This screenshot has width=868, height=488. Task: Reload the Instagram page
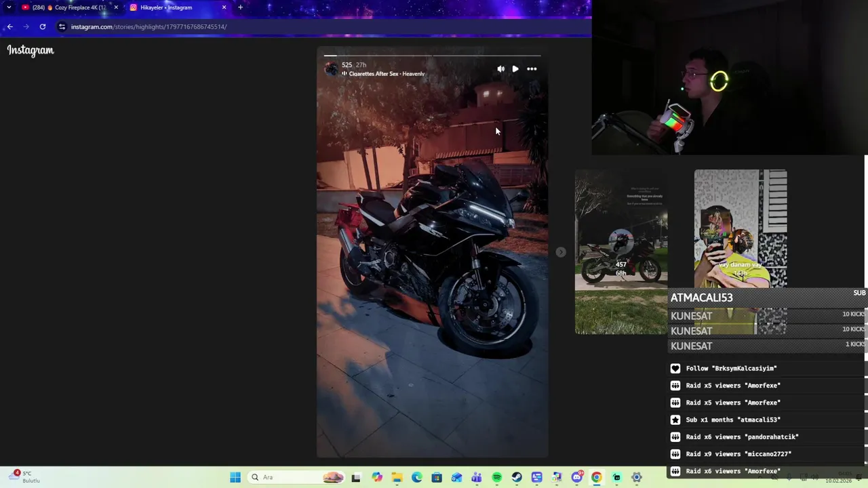(x=43, y=26)
